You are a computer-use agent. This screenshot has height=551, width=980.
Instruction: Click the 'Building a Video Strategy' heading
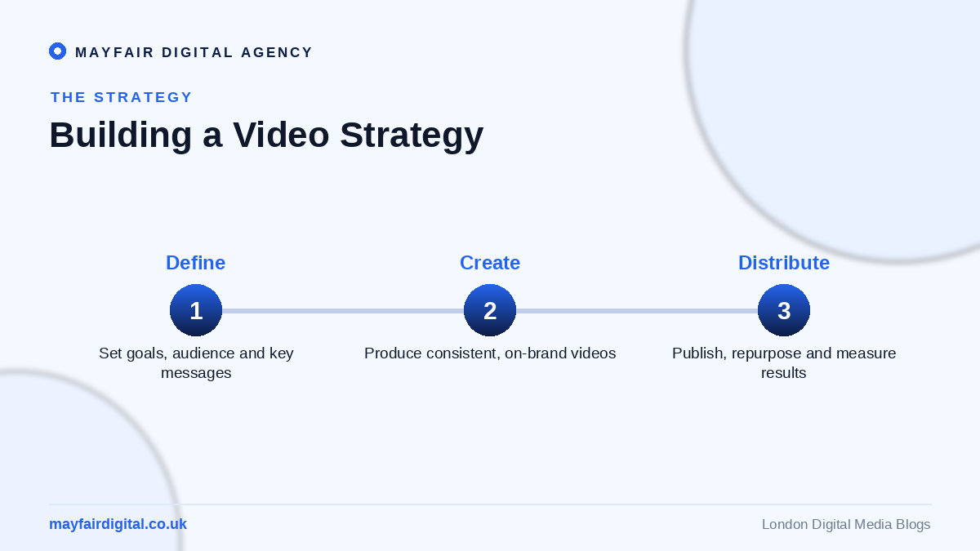pyautogui.click(x=266, y=135)
